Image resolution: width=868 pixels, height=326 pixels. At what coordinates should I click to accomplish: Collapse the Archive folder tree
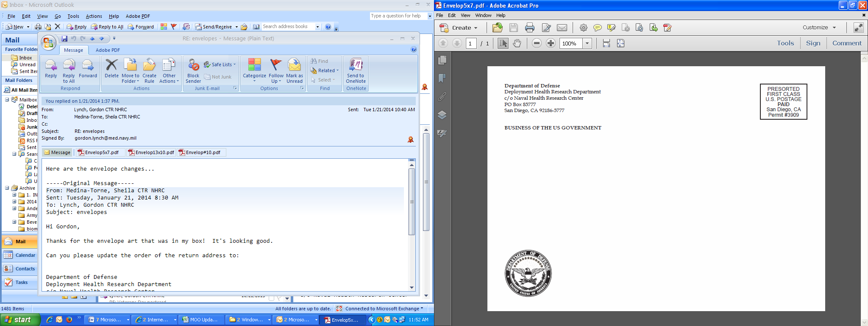tap(7, 188)
